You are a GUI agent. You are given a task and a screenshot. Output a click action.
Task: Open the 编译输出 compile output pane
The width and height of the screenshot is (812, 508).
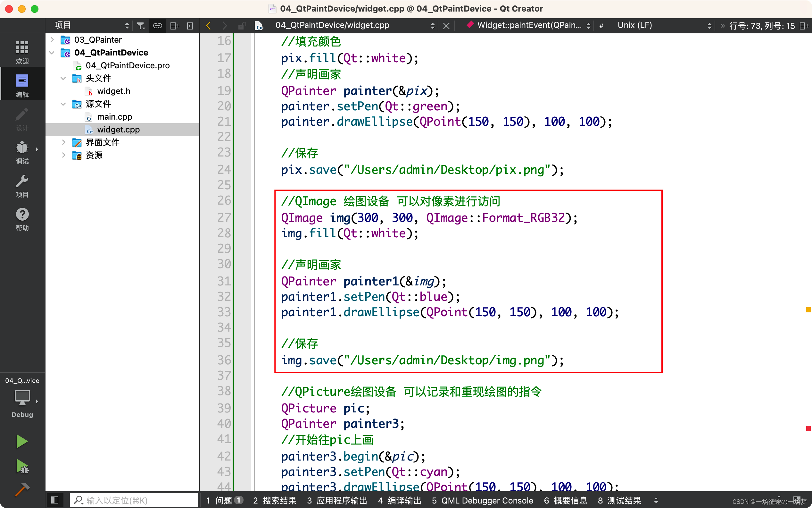click(x=400, y=500)
